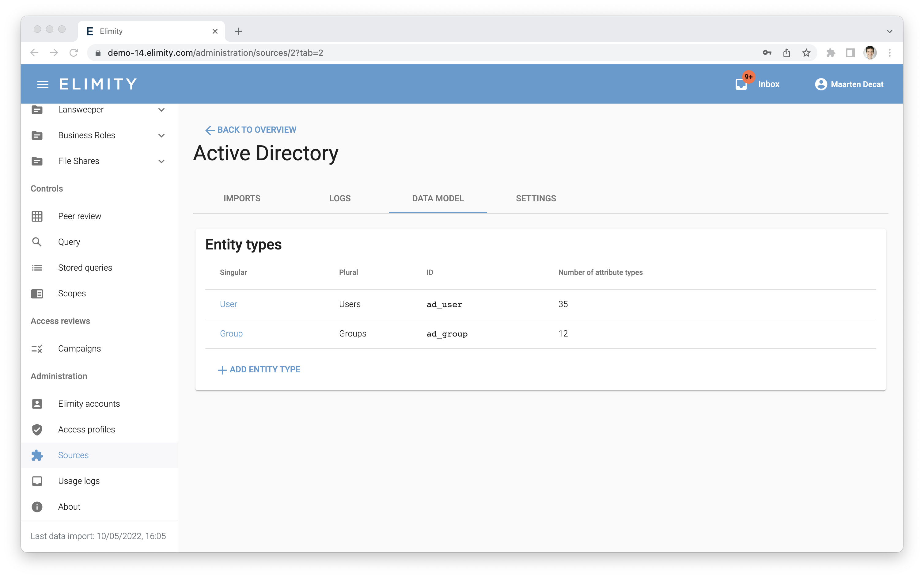Select the Elimity browser tab
The image size is (924, 578).
pyautogui.click(x=151, y=31)
